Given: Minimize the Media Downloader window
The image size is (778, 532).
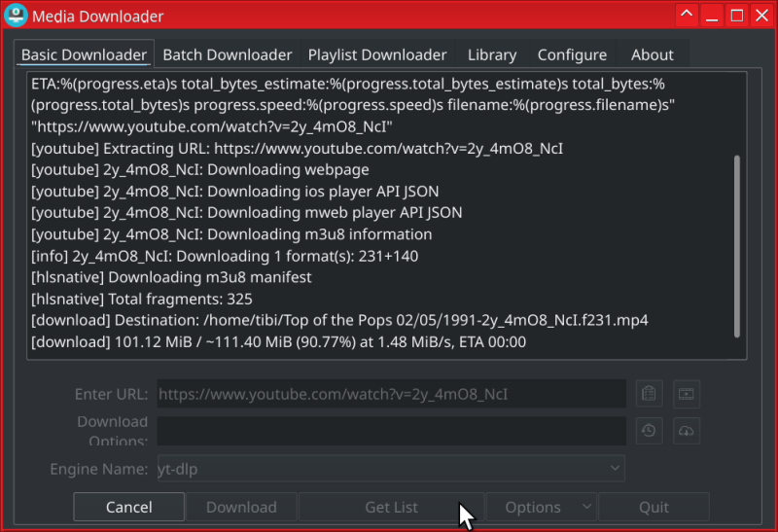Looking at the screenshot, I should point(712,15).
